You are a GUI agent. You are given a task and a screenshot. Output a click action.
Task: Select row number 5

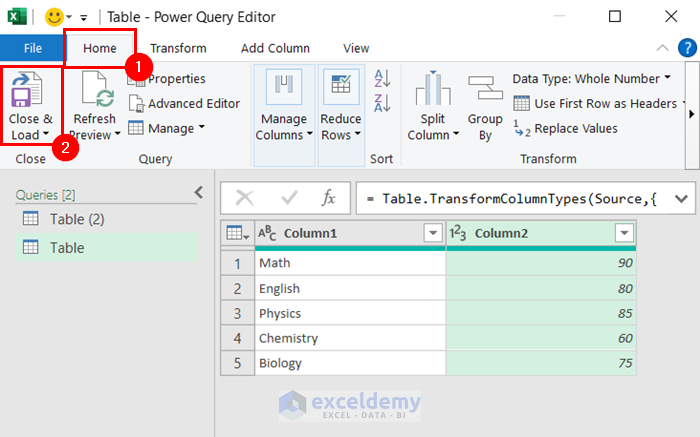point(238,363)
